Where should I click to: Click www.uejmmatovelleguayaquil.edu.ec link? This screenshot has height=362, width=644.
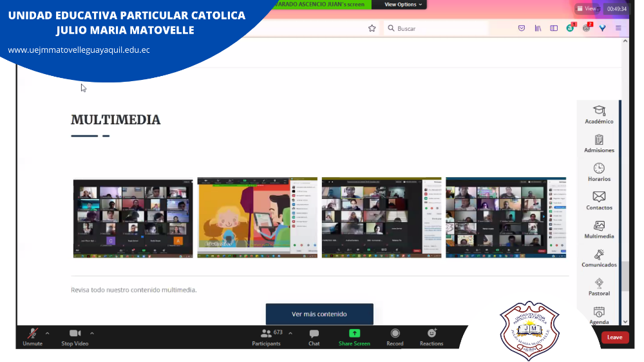tap(79, 50)
